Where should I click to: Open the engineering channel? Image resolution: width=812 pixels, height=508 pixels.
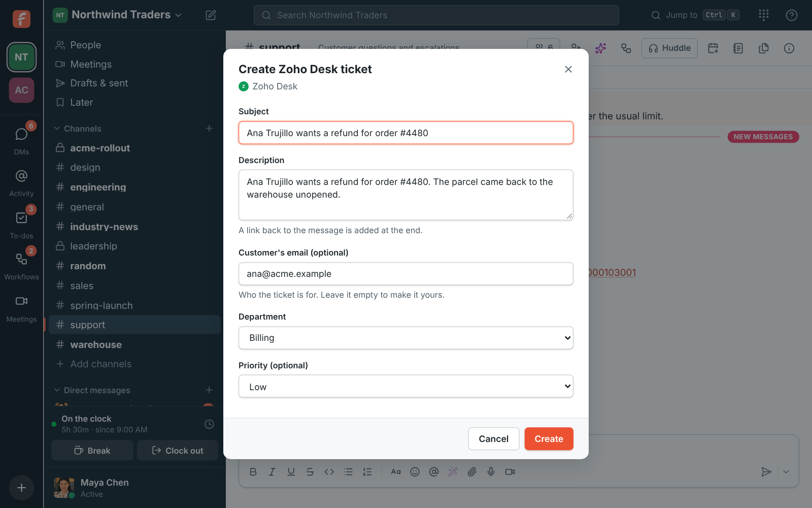pos(134,187)
